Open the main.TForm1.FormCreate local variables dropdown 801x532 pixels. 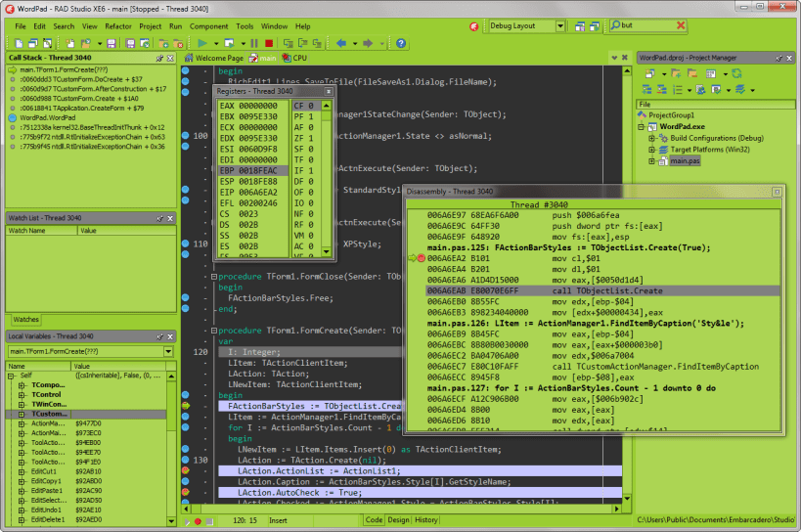click(168, 350)
